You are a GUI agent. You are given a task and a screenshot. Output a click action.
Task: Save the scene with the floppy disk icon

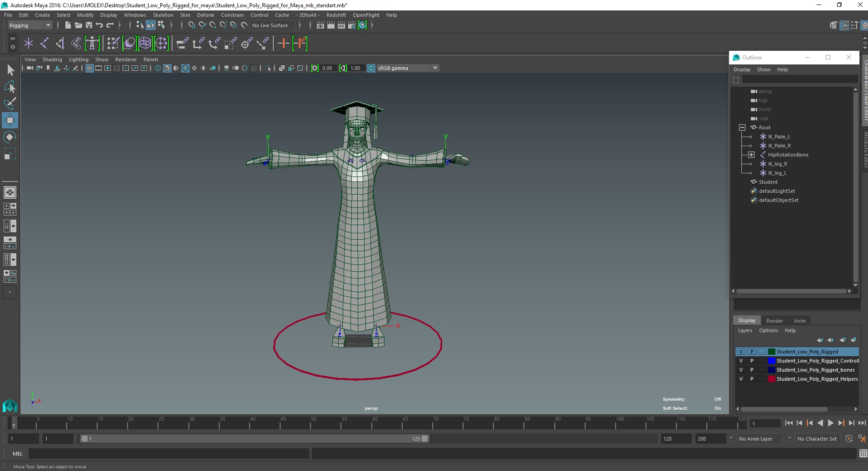pyautogui.click(x=89, y=25)
